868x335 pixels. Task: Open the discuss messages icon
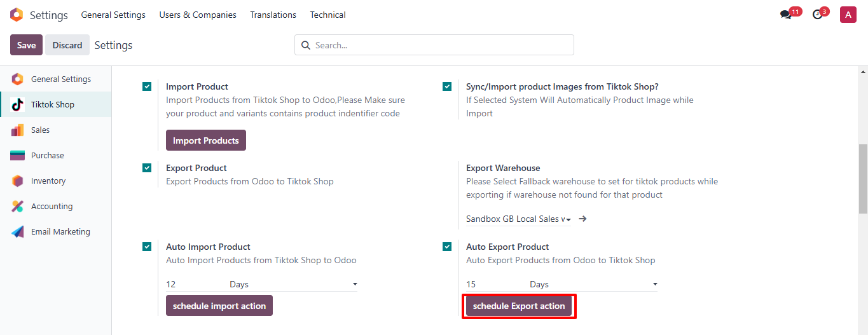tap(786, 15)
